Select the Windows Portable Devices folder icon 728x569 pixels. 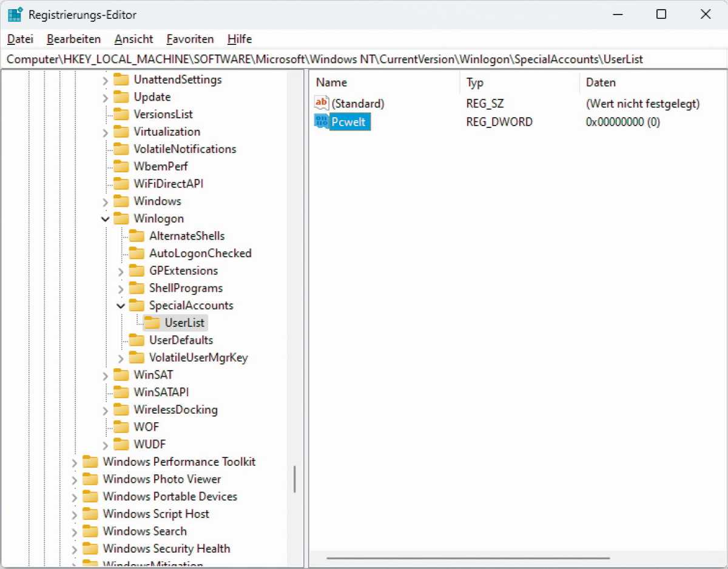(x=90, y=497)
